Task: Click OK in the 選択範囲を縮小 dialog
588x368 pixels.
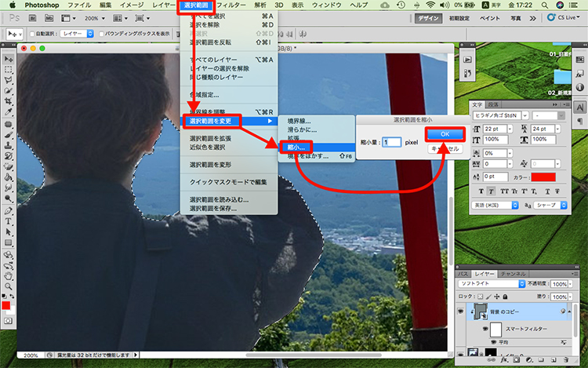Action: point(445,134)
